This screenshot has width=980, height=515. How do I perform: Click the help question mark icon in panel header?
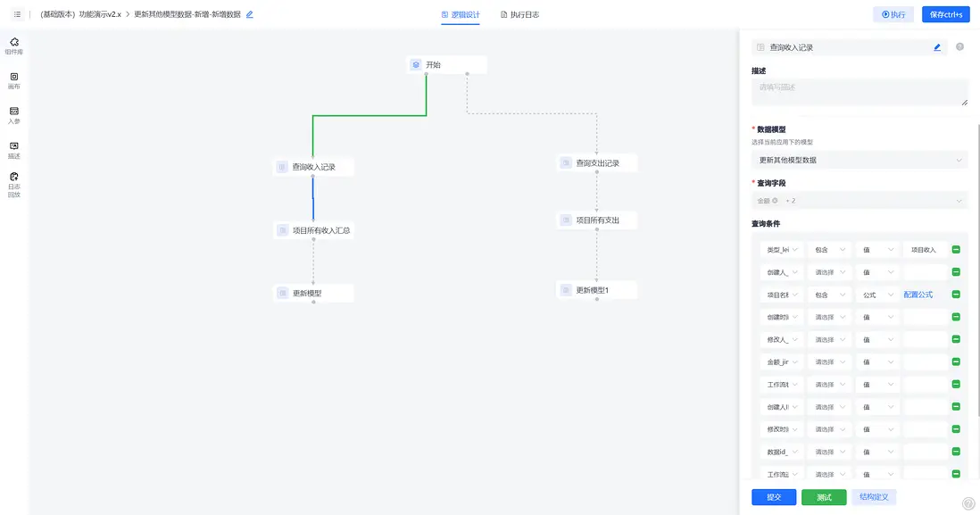(x=959, y=47)
